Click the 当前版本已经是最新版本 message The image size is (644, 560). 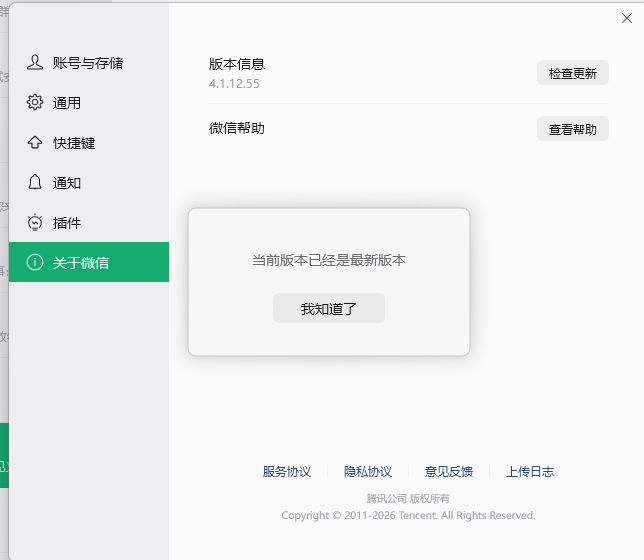coord(329,260)
